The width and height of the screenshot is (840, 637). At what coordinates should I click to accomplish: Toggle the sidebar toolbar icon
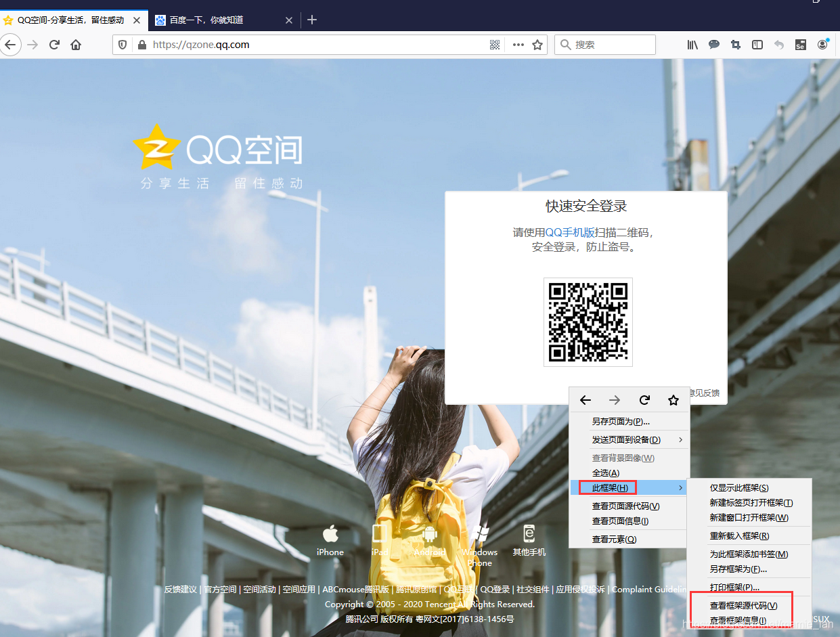point(757,45)
